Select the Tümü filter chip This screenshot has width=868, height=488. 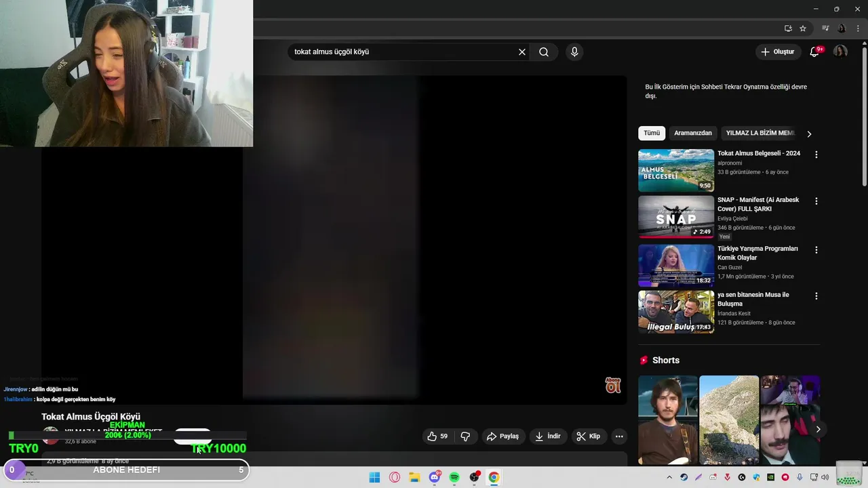pos(652,134)
